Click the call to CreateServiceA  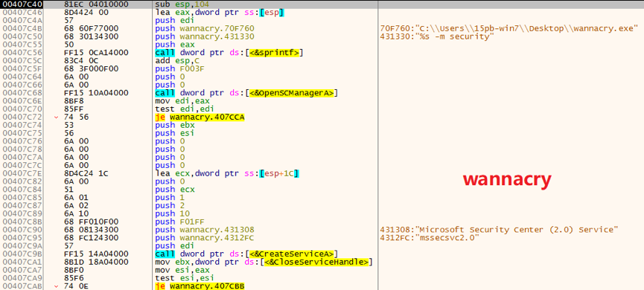pos(246,254)
